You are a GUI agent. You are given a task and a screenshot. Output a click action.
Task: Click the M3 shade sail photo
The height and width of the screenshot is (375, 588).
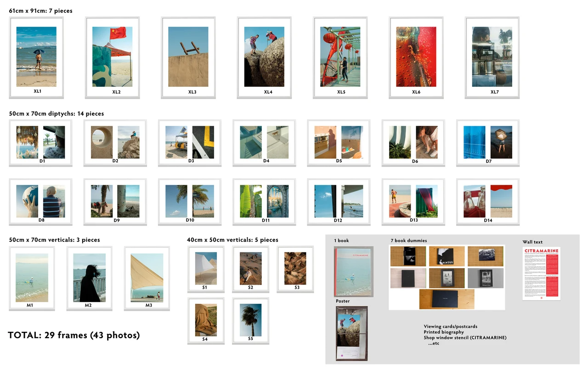(x=147, y=277)
